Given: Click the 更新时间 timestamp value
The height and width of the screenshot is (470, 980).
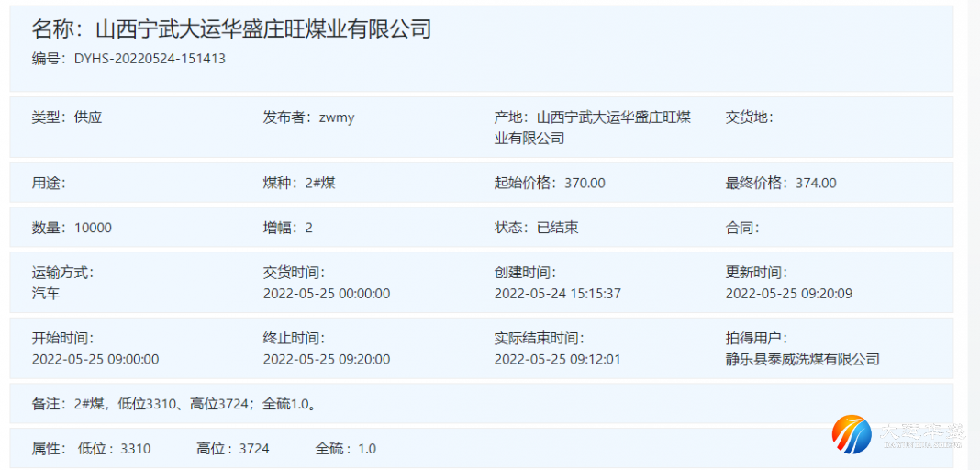Looking at the screenshot, I should [x=788, y=294].
